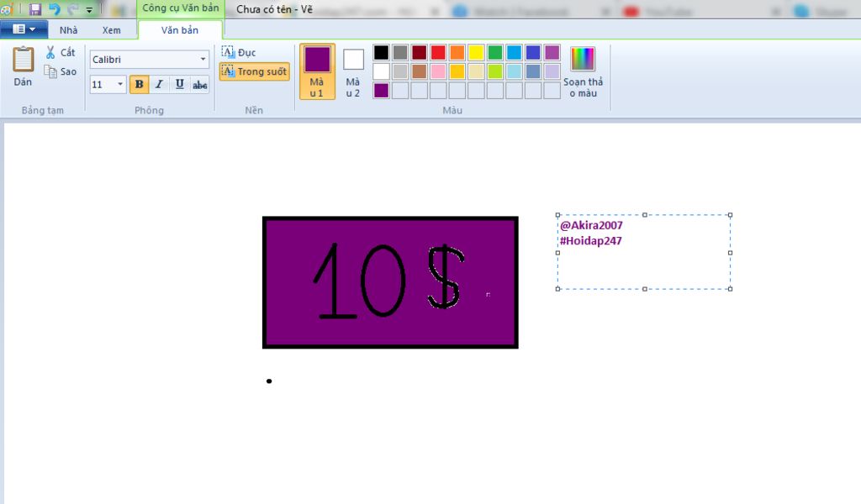
Task: Toggle Underline formatting
Action: point(180,84)
